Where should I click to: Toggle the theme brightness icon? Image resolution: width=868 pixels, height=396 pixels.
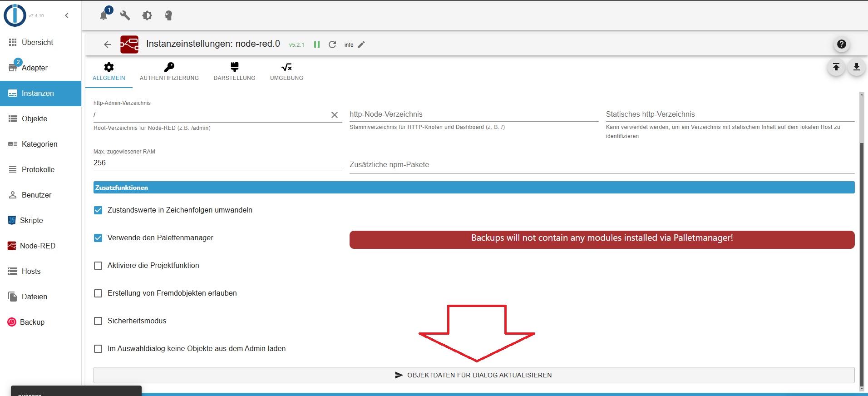point(147,15)
